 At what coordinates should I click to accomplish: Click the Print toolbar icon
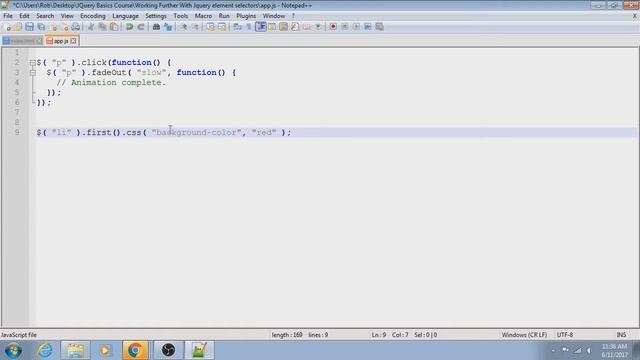coord(76,27)
